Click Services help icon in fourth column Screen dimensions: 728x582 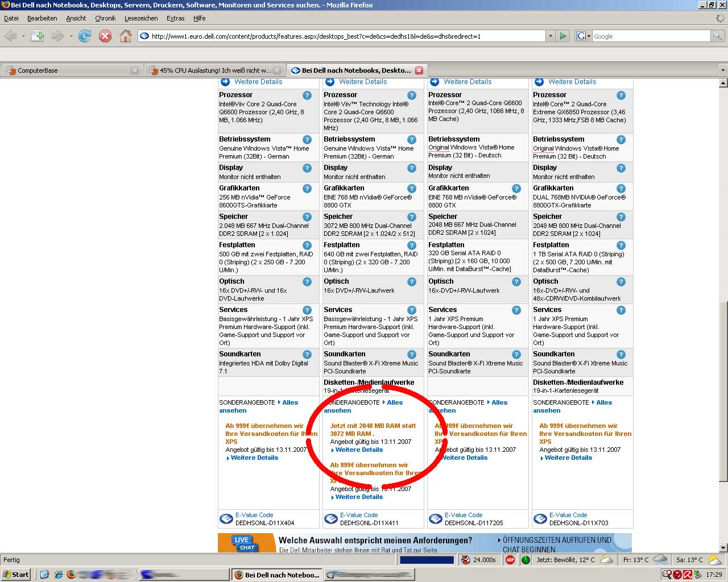point(621,310)
